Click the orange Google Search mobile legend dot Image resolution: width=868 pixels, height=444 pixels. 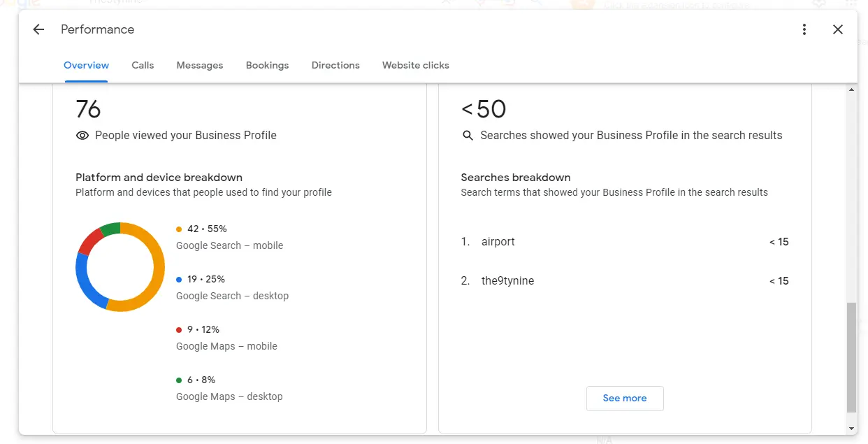[179, 229]
